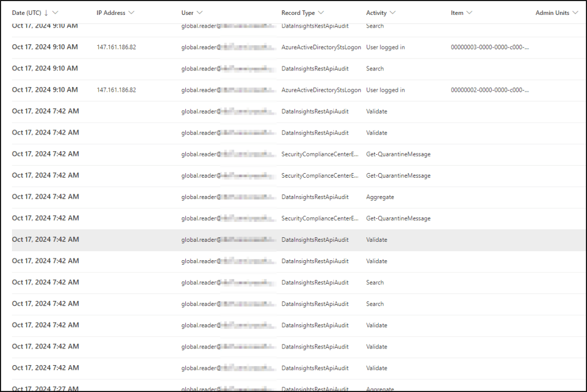The width and height of the screenshot is (587, 392).
Task: Select Search activity between the two logon rows
Action: [375, 69]
